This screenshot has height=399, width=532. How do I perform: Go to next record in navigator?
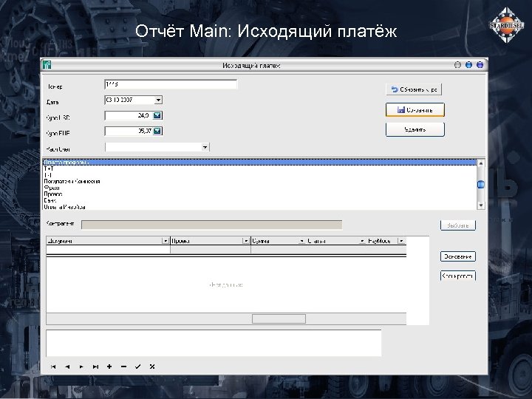(81, 366)
